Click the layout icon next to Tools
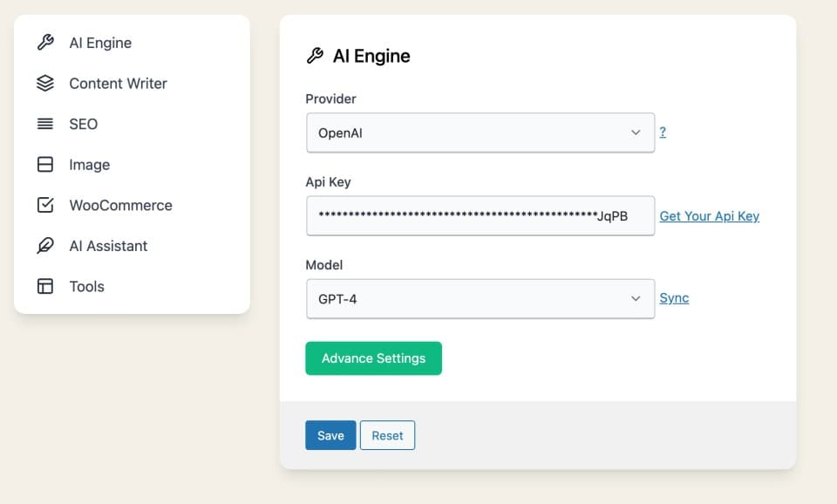This screenshot has height=504, width=837. point(45,286)
